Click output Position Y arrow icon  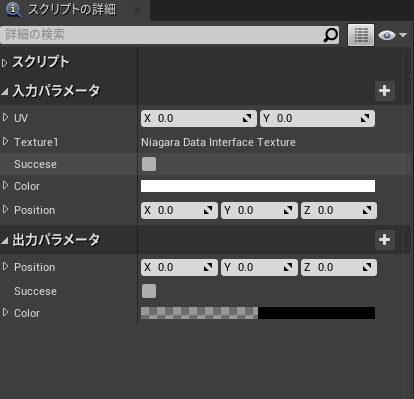pyautogui.click(x=288, y=267)
